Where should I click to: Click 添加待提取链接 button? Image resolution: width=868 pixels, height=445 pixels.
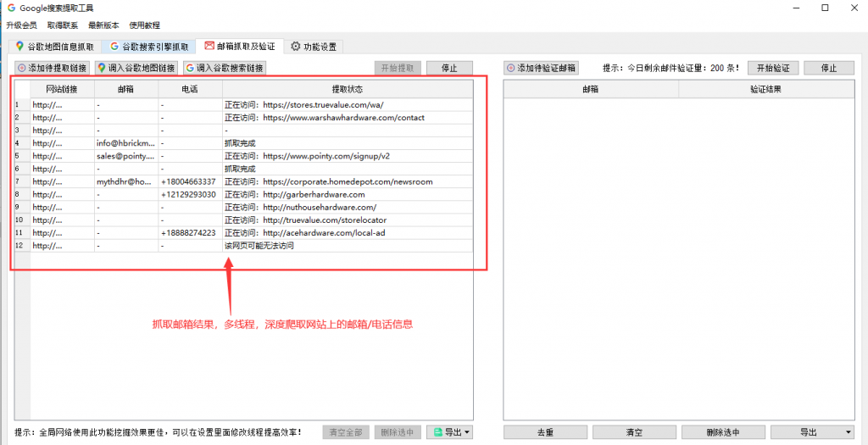point(53,68)
